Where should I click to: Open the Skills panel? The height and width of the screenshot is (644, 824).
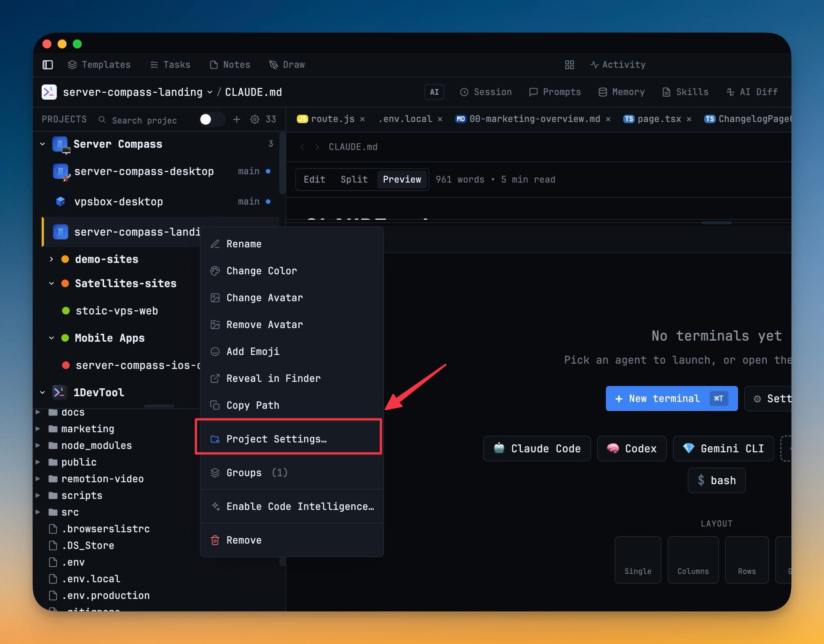pos(685,92)
